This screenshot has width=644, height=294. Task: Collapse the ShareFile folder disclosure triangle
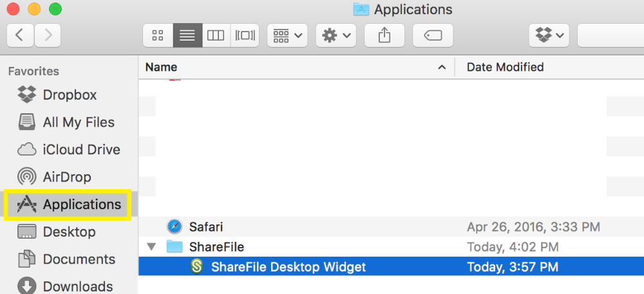152,247
